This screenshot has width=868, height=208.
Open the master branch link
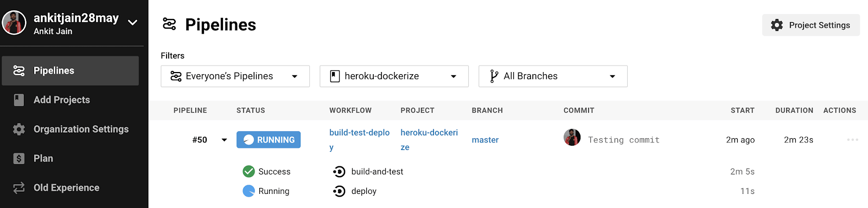coord(485,140)
